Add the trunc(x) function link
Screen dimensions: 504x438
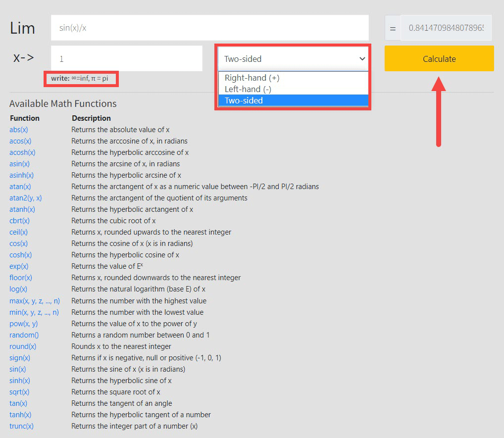21,426
